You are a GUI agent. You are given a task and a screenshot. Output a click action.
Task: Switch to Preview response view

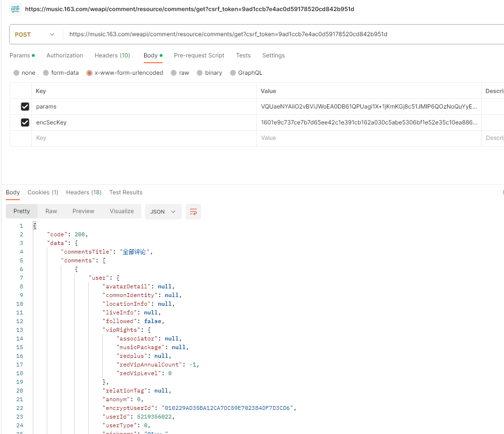click(83, 211)
